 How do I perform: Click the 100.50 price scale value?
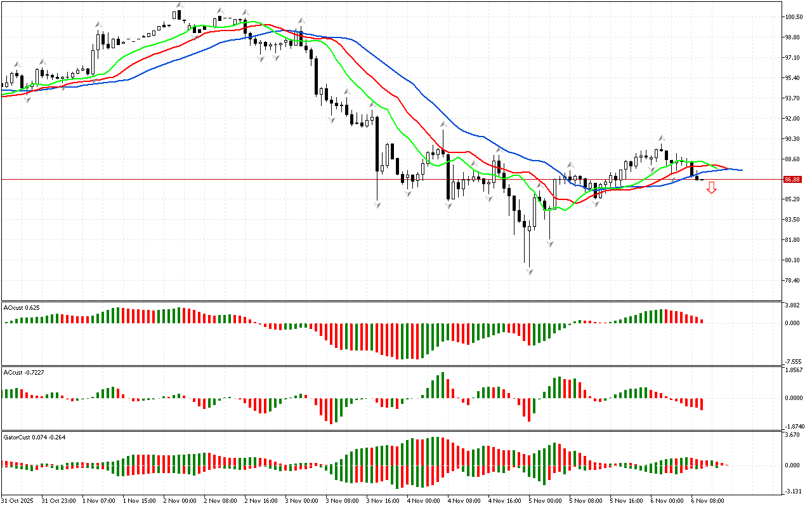[x=793, y=17]
